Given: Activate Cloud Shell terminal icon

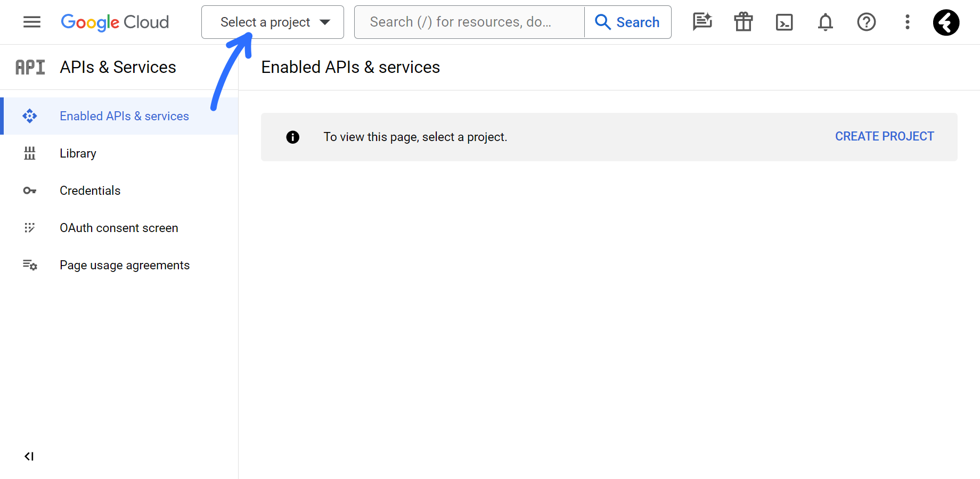Looking at the screenshot, I should coord(784,22).
